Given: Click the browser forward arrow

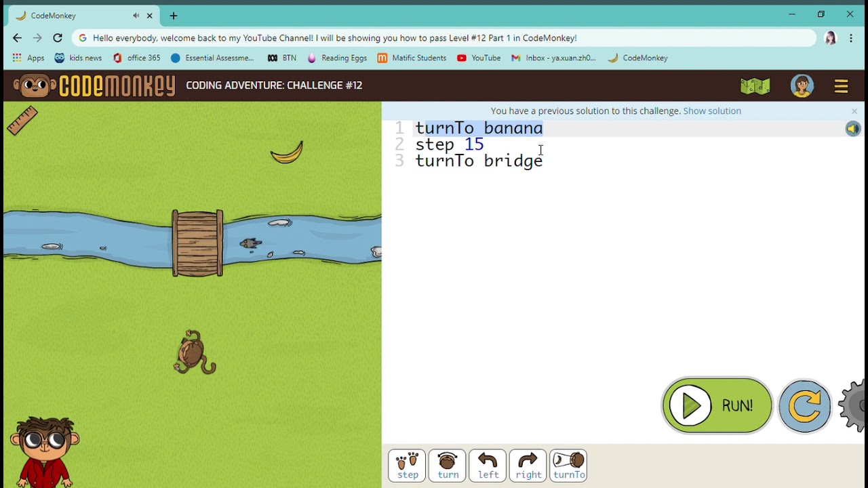Looking at the screenshot, I should [x=37, y=38].
